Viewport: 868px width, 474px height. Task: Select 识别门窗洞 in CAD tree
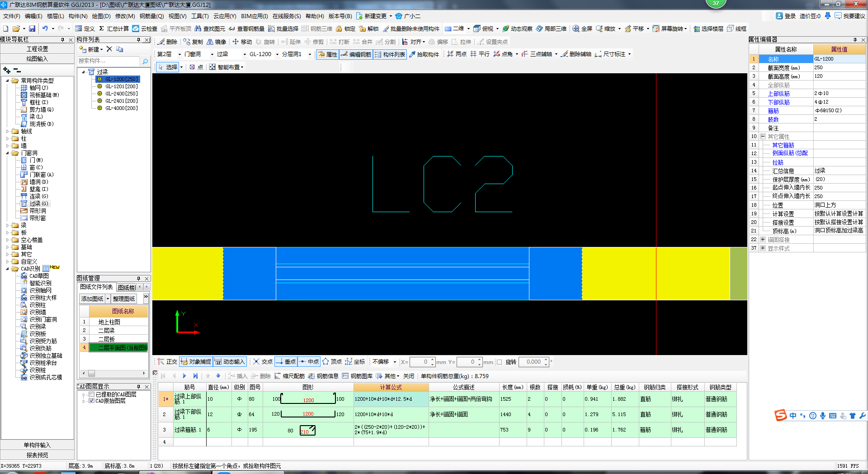pos(43,319)
